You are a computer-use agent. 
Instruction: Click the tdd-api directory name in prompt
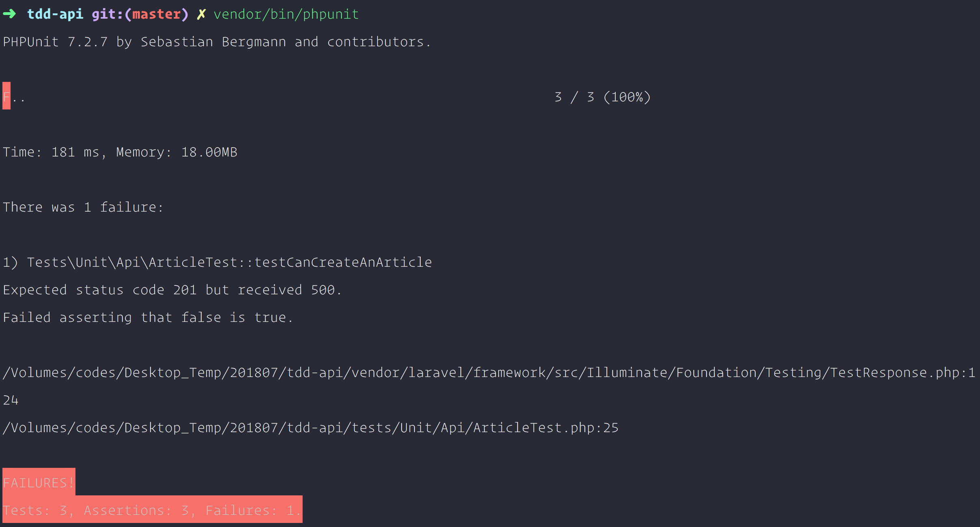(55, 14)
